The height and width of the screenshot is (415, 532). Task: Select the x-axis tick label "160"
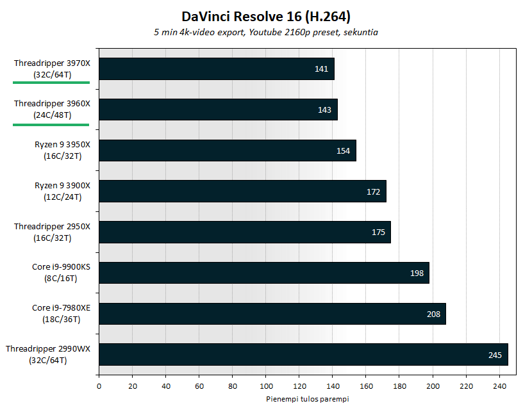366,386
